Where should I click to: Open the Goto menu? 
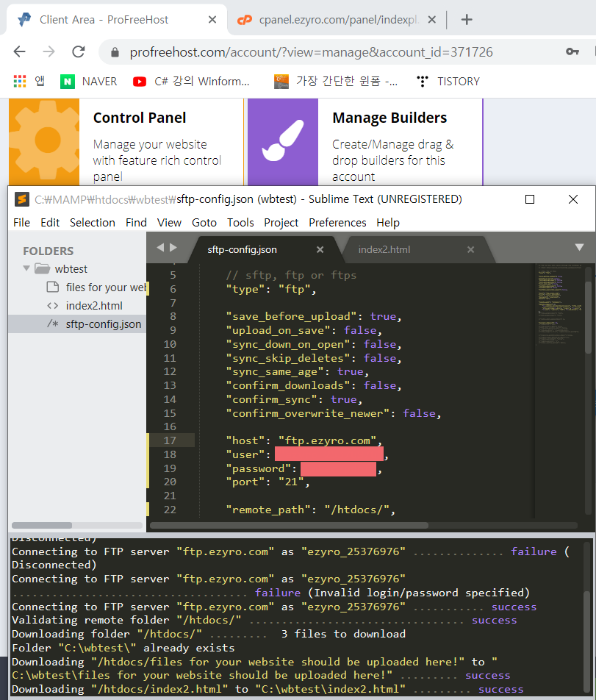[x=204, y=222]
